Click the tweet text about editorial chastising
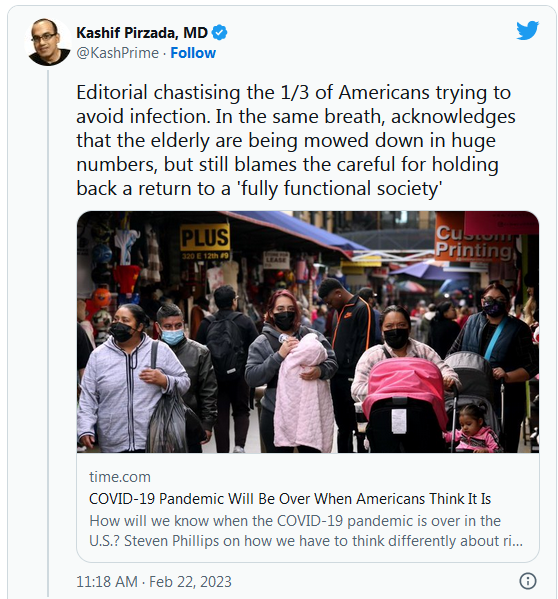The image size is (558, 599). 296,141
